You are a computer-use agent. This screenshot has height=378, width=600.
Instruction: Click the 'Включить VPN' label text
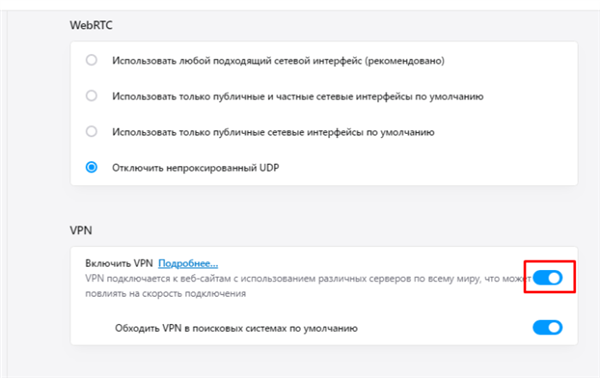click(x=119, y=263)
